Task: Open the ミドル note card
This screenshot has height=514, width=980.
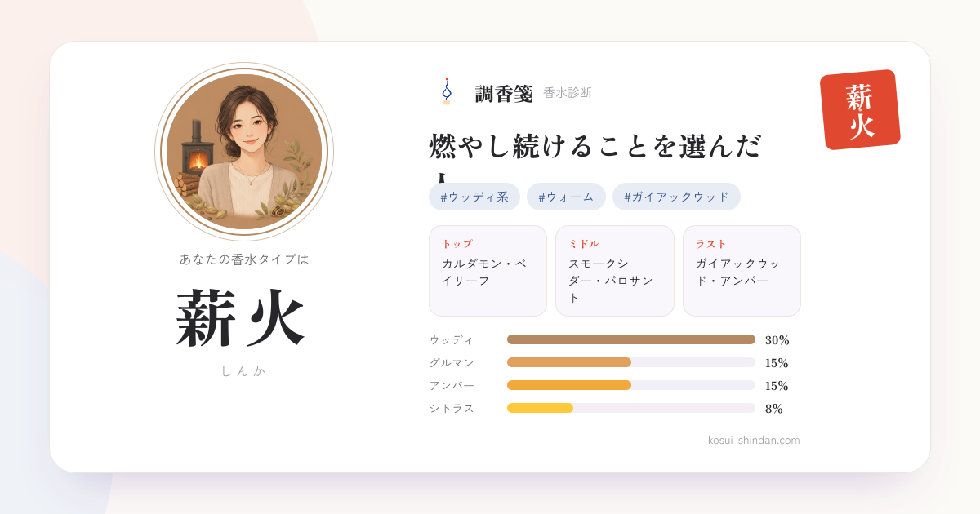Action: 615,271
